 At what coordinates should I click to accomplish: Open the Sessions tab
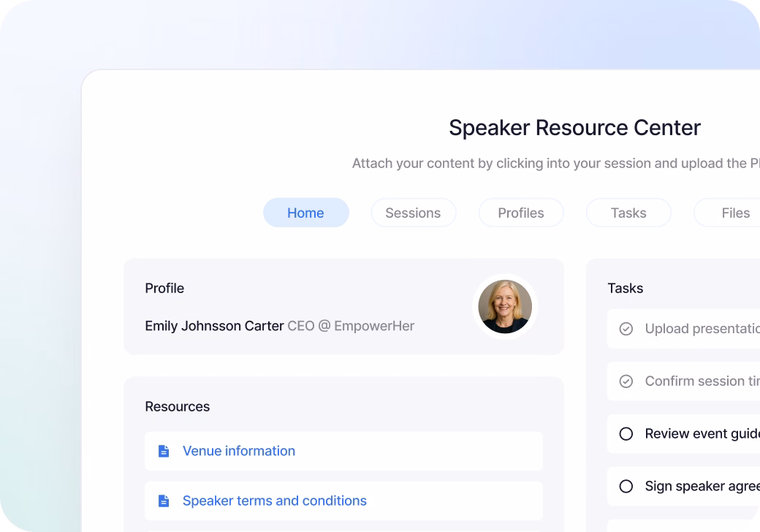coord(414,213)
